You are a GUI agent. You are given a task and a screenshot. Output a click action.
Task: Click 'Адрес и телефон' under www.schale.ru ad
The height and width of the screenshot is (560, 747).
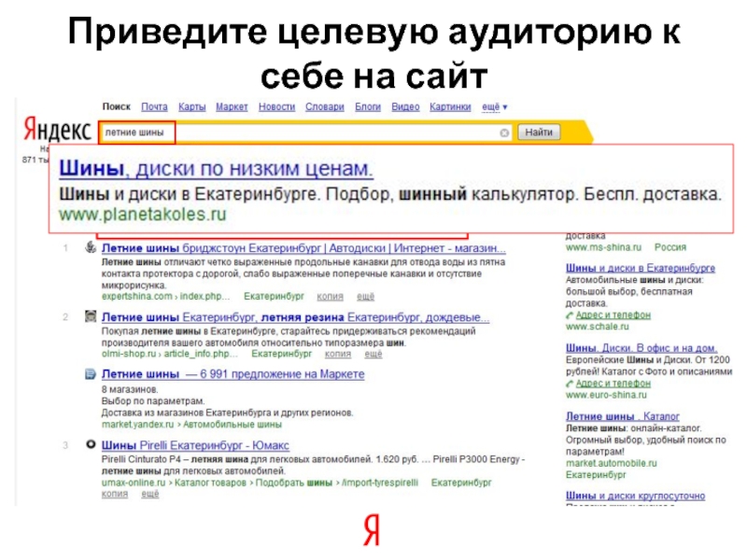coord(613,315)
